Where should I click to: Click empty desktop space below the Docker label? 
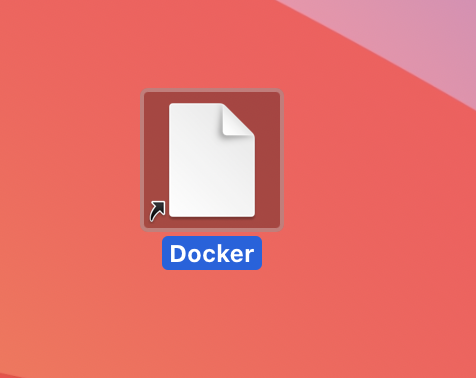click(212, 317)
